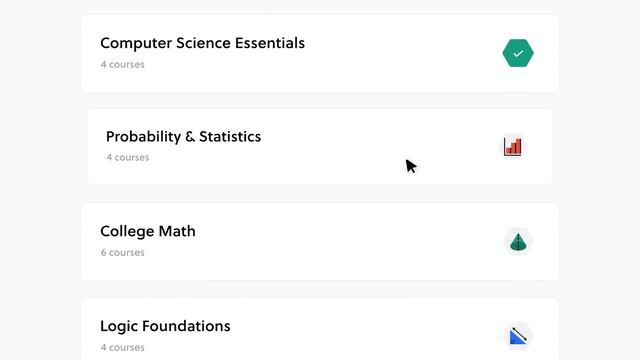Viewport: 640px width, 360px height.
Task: Click the word "Math" in College Math
Action: [x=177, y=231]
